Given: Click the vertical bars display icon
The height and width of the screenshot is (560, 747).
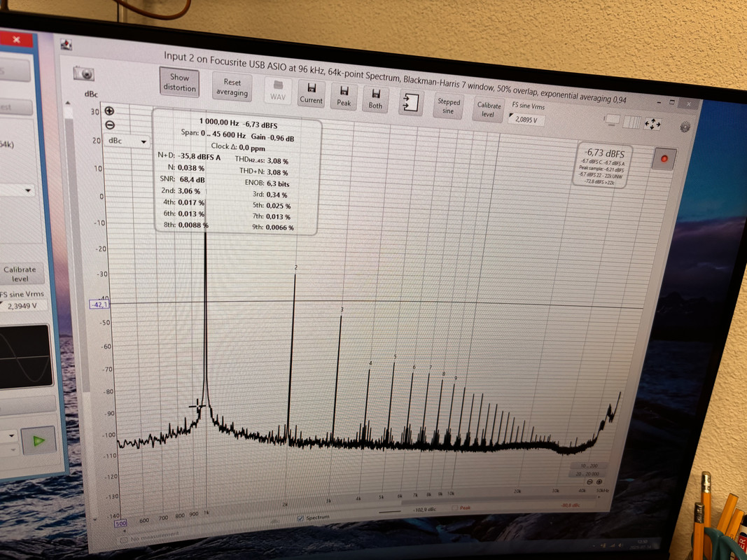Looking at the screenshot, I should [x=631, y=122].
